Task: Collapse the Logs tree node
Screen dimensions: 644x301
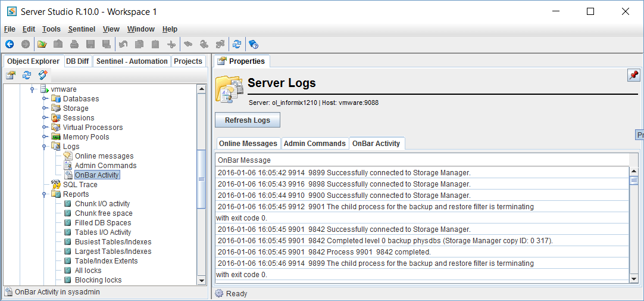Action: tap(45, 147)
